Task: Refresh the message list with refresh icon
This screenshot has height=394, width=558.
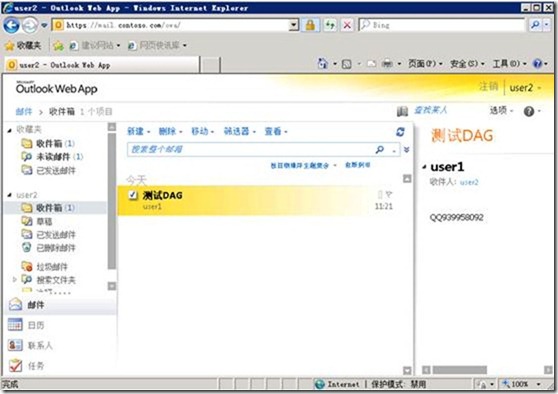Action: click(400, 132)
